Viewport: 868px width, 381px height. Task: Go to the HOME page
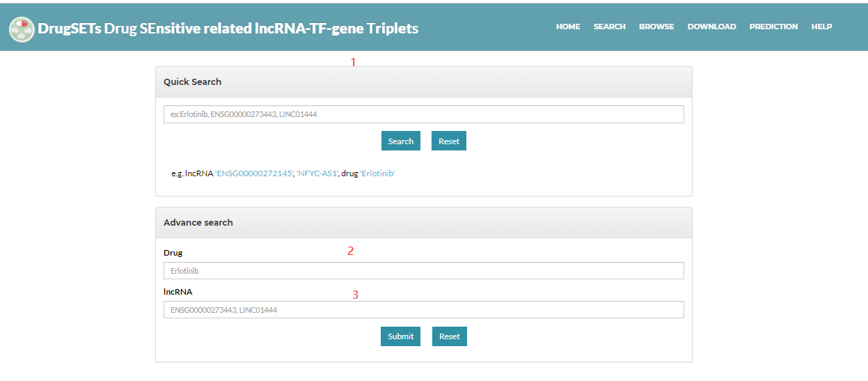pyautogui.click(x=568, y=26)
